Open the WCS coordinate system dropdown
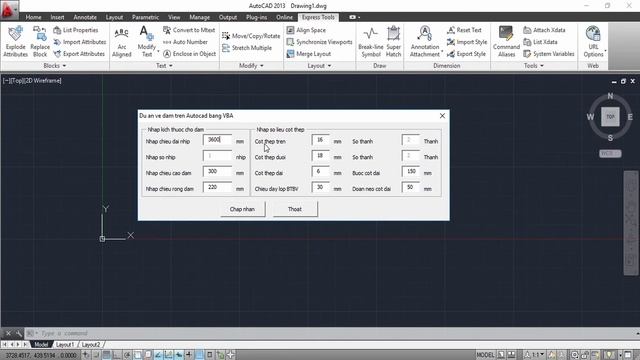Screen dimensions: 640x360 point(610,153)
